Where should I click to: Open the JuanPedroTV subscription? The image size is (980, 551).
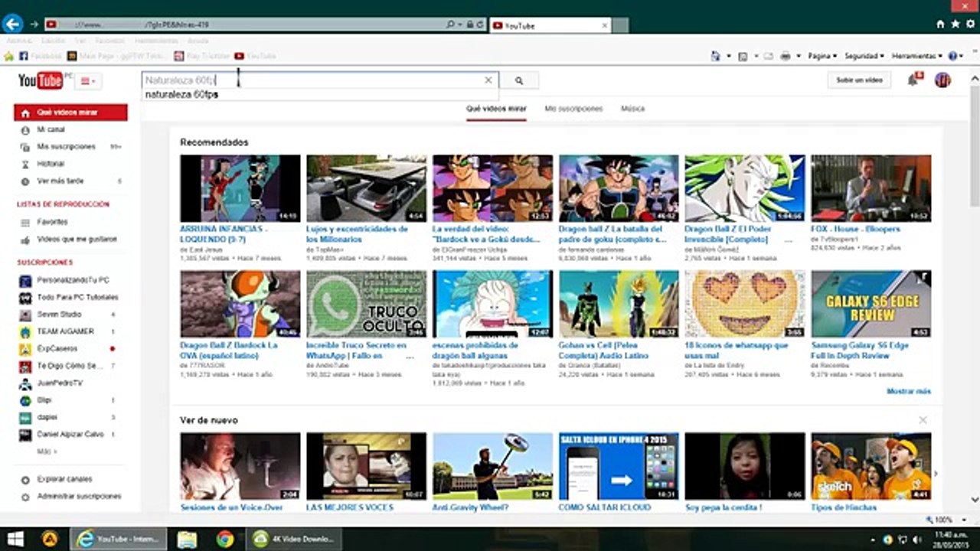[x=60, y=383]
